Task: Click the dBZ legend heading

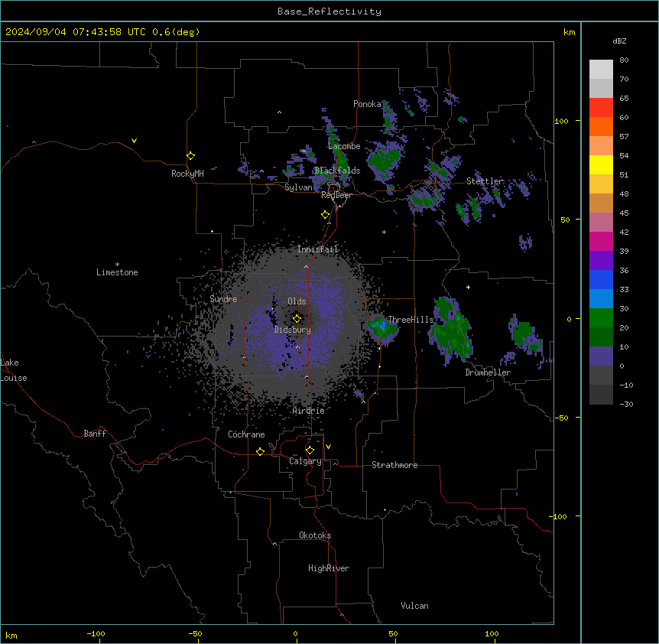Action: [x=619, y=41]
